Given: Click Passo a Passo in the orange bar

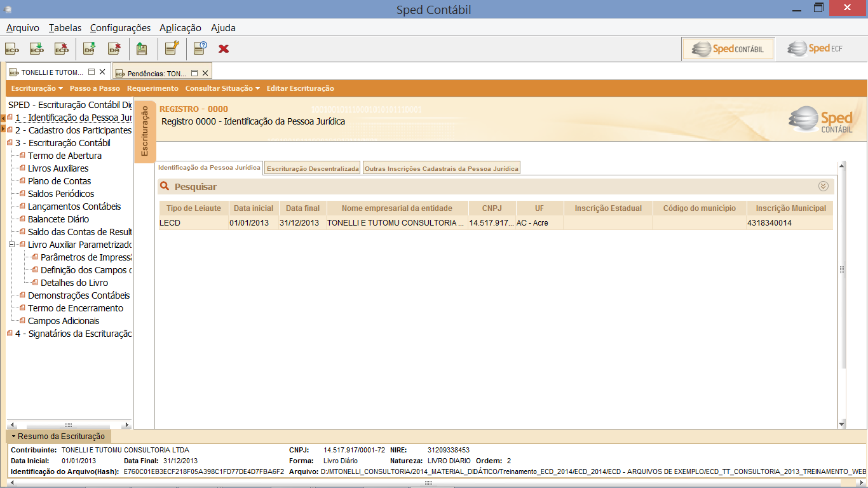Looking at the screenshot, I should tap(95, 88).
